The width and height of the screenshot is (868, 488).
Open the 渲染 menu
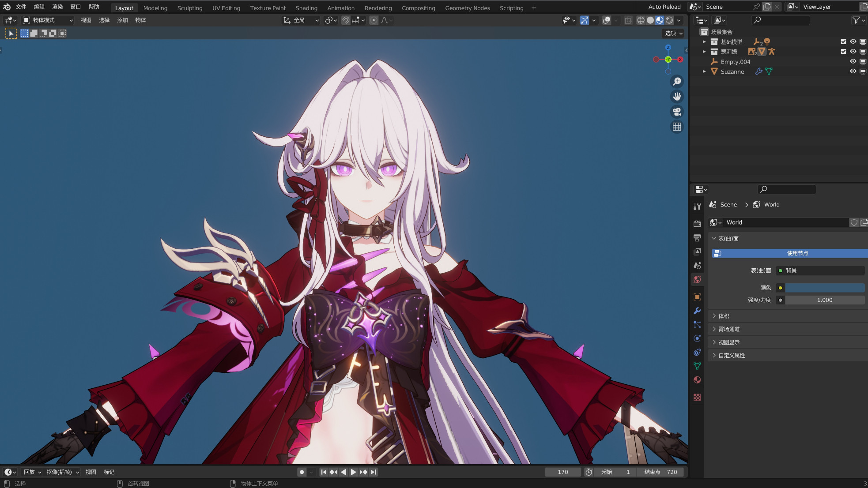coord(57,7)
